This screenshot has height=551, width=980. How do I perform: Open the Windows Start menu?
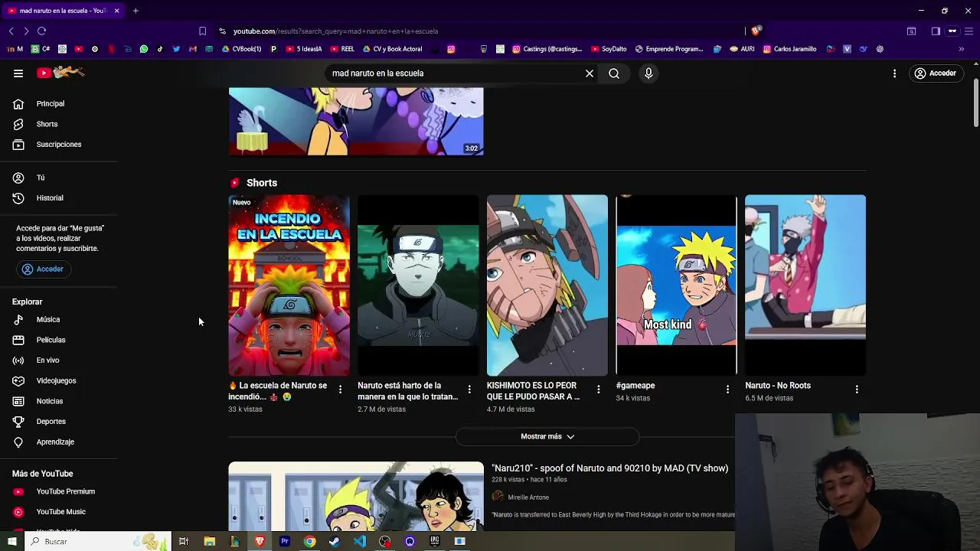tap(11, 542)
